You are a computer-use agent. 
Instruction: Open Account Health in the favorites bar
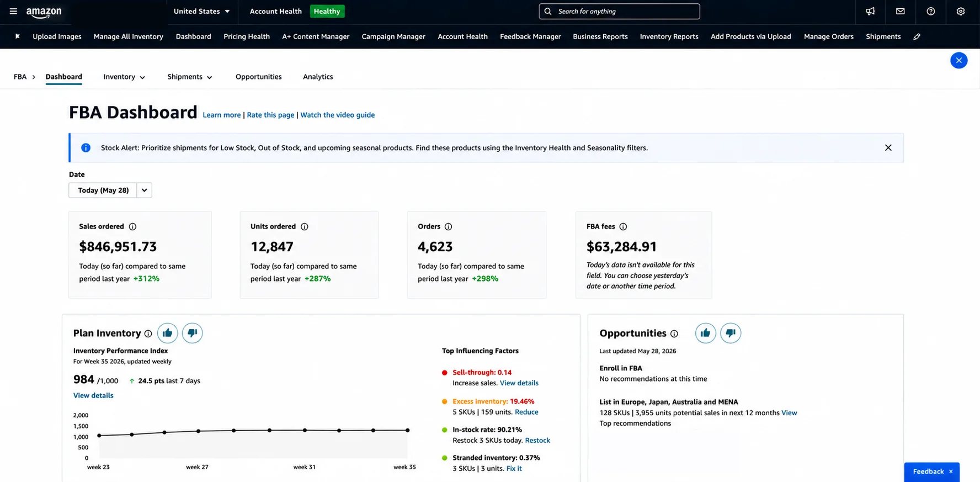coord(462,36)
